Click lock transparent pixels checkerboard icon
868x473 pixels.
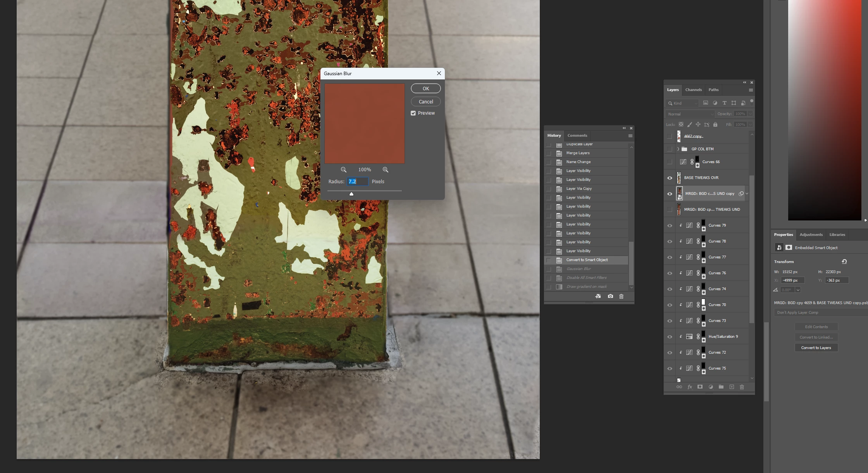coord(681,124)
